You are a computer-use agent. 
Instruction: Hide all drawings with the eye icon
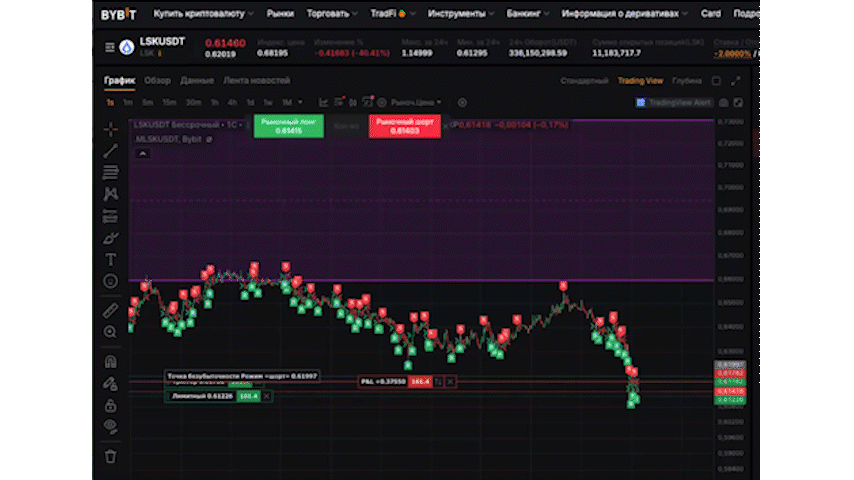111,427
